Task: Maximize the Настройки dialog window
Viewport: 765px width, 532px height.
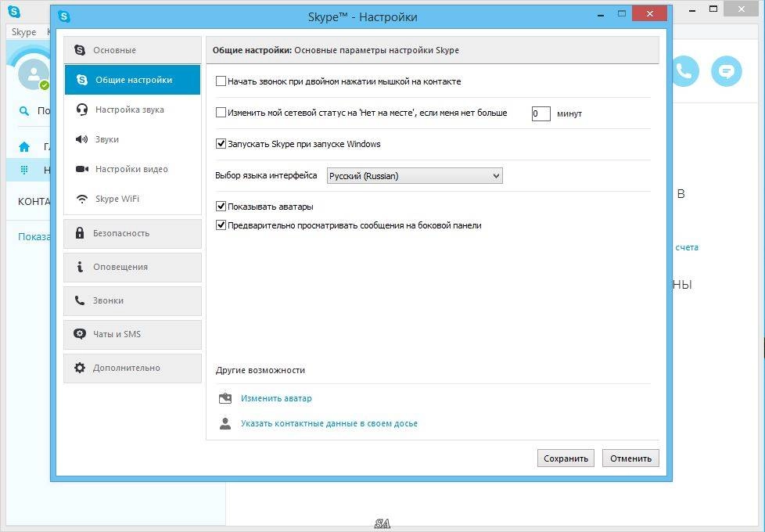Action: 622,13
